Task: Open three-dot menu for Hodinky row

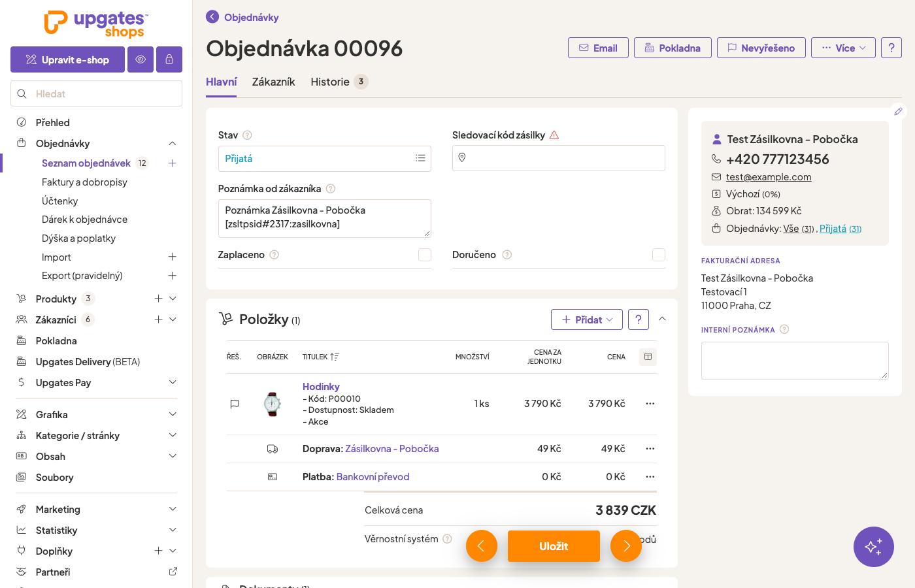Action: [650, 404]
